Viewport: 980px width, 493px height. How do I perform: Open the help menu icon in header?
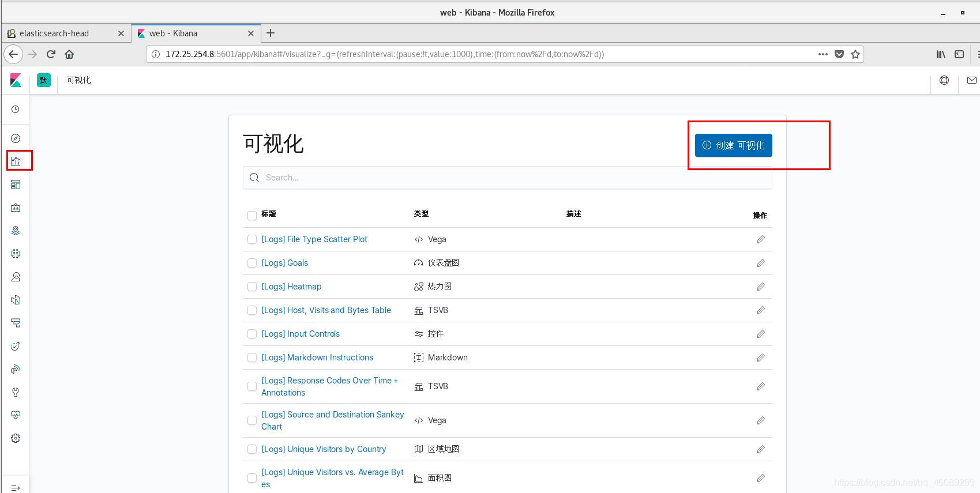(944, 80)
